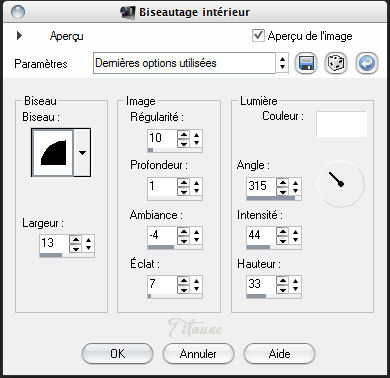390x378 pixels.
Task: Select the Biseau bevel shape thumbnail
Action: pyautogui.click(x=53, y=153)
